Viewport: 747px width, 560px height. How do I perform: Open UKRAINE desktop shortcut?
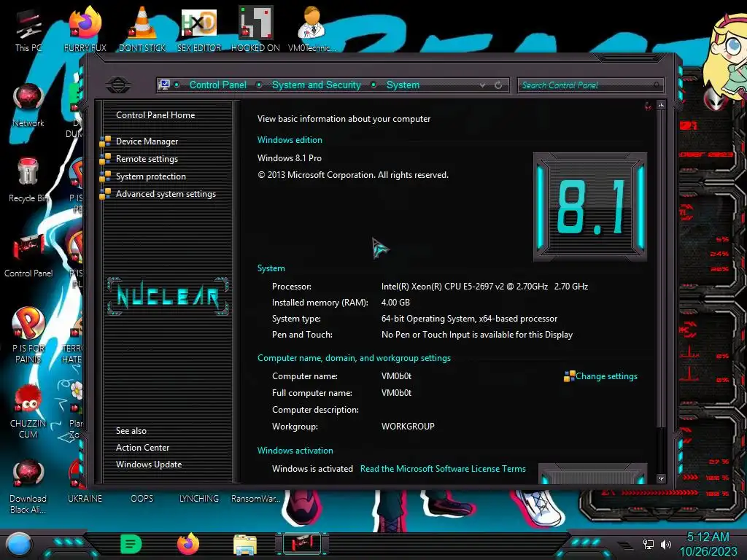point(85,498)
